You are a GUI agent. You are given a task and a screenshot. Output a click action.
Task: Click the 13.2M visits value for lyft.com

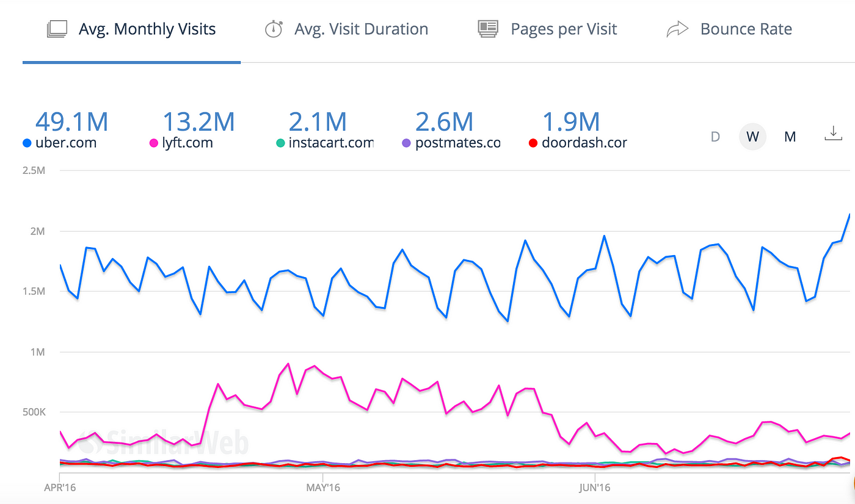point(198,121)
